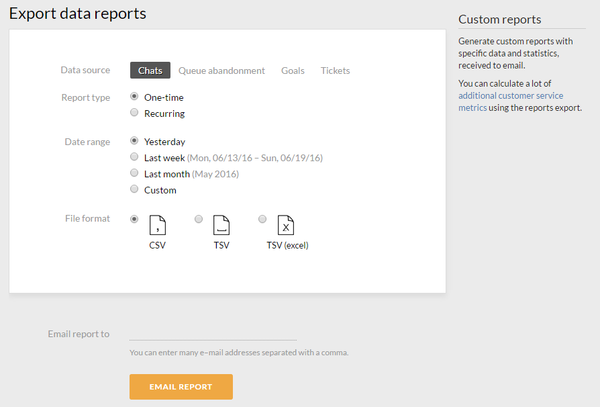Select the Chats data source tab
This screenshot has height=407, width=600.
150,71
